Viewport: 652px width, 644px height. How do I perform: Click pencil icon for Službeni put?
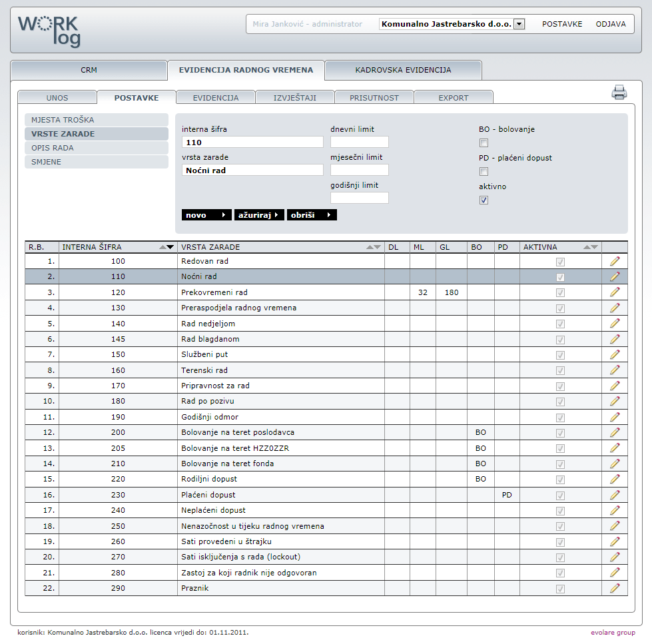[x=615, y=354]
